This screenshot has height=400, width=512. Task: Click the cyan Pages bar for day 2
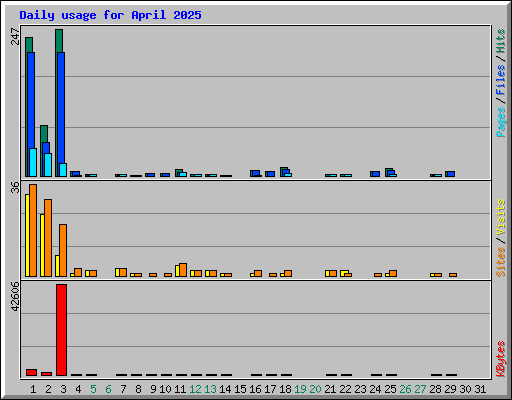click(48, 165)
